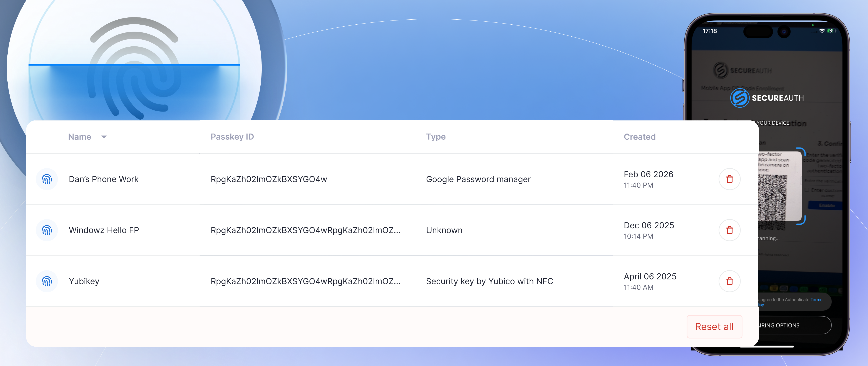Open the Name column sort dropdown
The image size is (868, 366).
[104, 137]
